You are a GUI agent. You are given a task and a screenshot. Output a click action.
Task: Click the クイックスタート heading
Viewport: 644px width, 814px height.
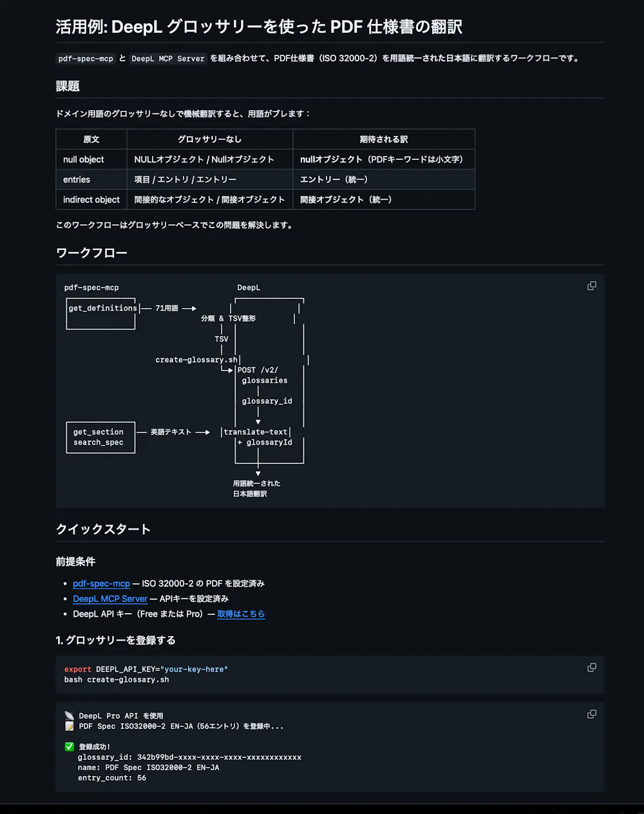(x=103, y=529)
